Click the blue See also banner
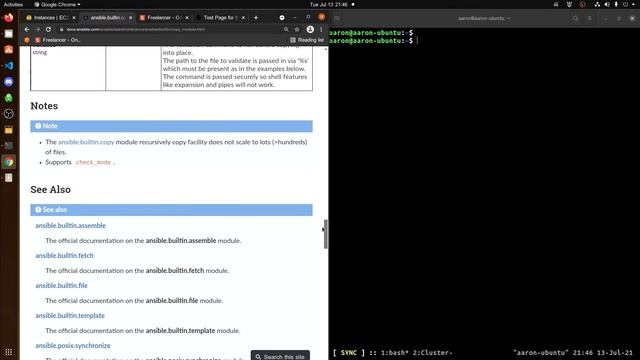 [171, 210]
